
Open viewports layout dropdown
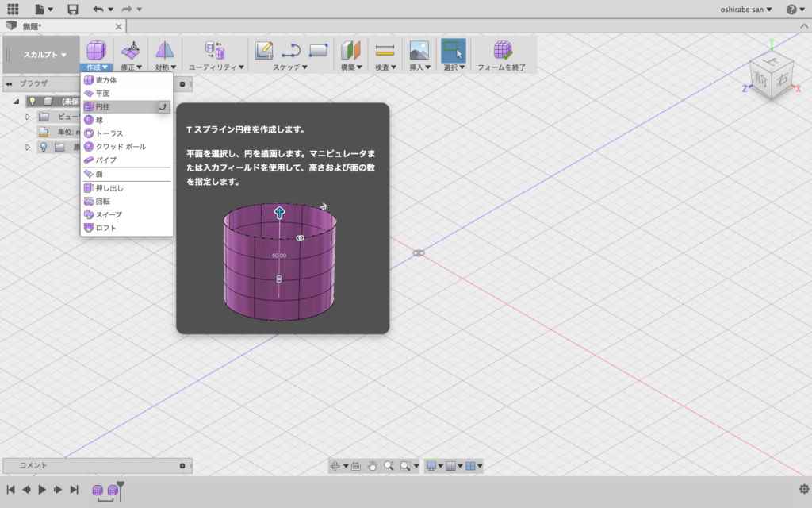pos(474,466)
